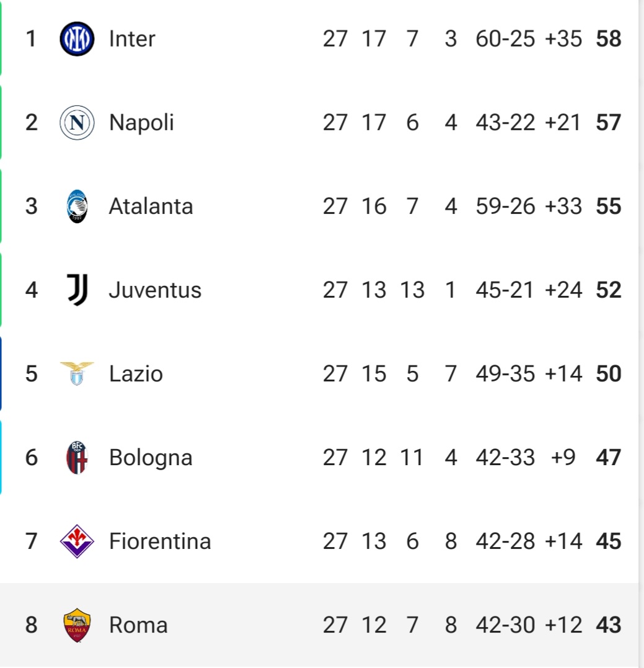Image resolution: width=644 pixels, height=668 pixels.
Task: Select the highlighted Roma row name
Action: pyautogui.click(x=138, y=625)
